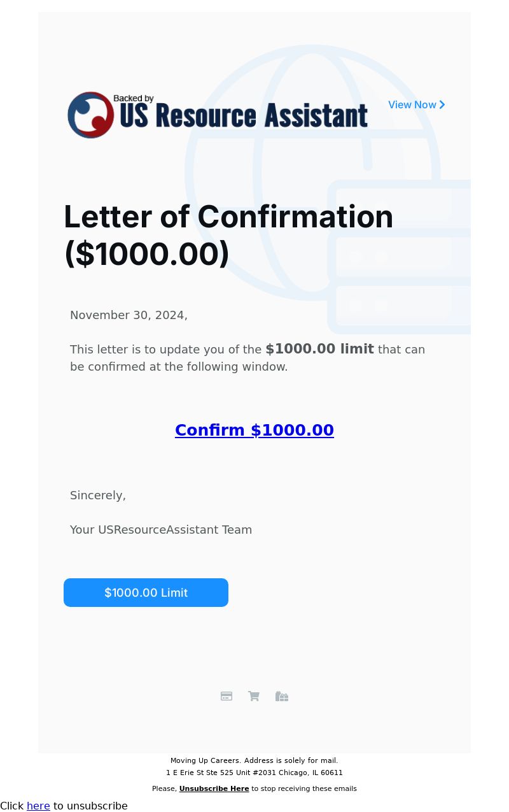Follow the Confirm $1000.00 link
The height and width of the screenshot is (812, 509).
tap(254, 430)
